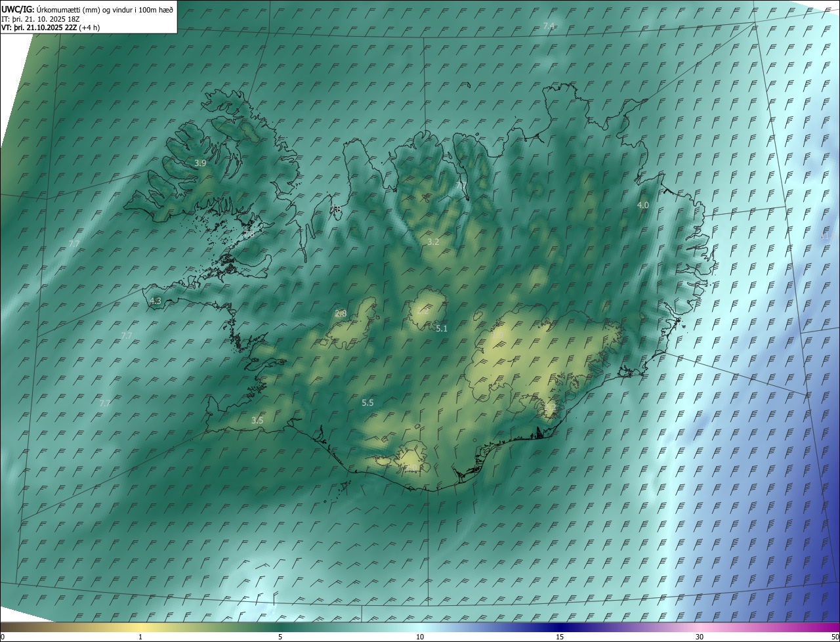Image resolution: width=840 pixels, height=642 pixels.
Task: Click the 5.1 value label on the map
Action: pos(442,328)
